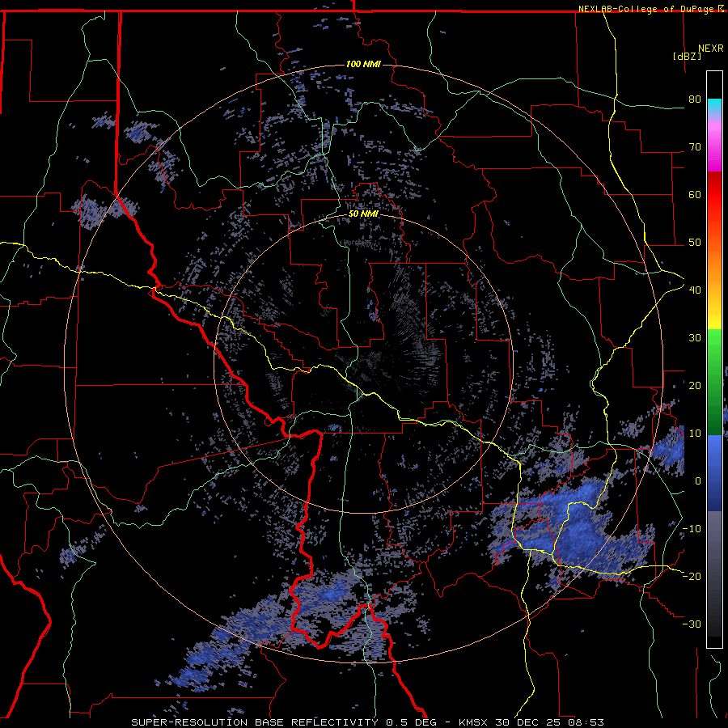This screenshot has height=728, width=728.
Task: Click the 60 dBZ scale value
Action: tap(695, 194)
